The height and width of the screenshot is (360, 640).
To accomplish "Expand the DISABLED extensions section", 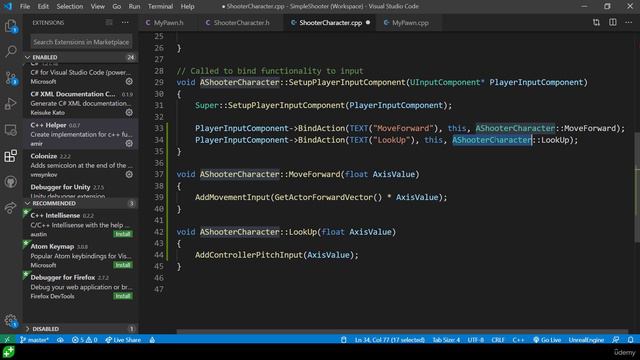I will [81, 329].
